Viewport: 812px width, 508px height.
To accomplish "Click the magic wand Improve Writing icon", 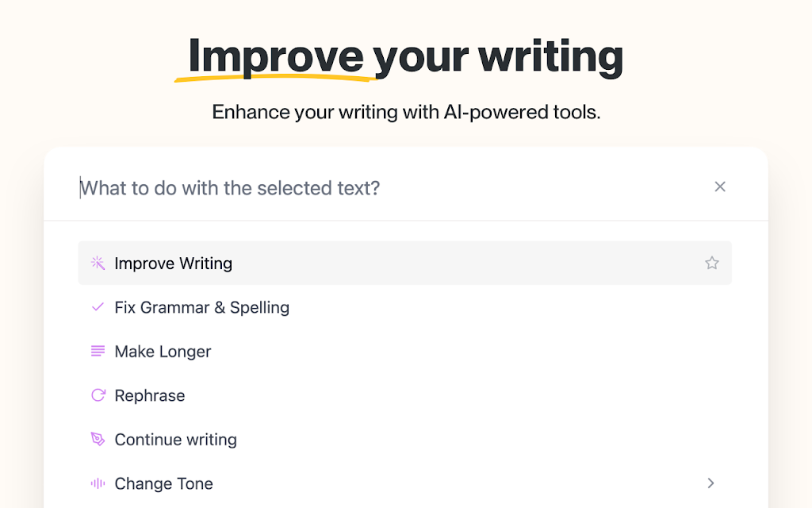I will coord(98,263).
